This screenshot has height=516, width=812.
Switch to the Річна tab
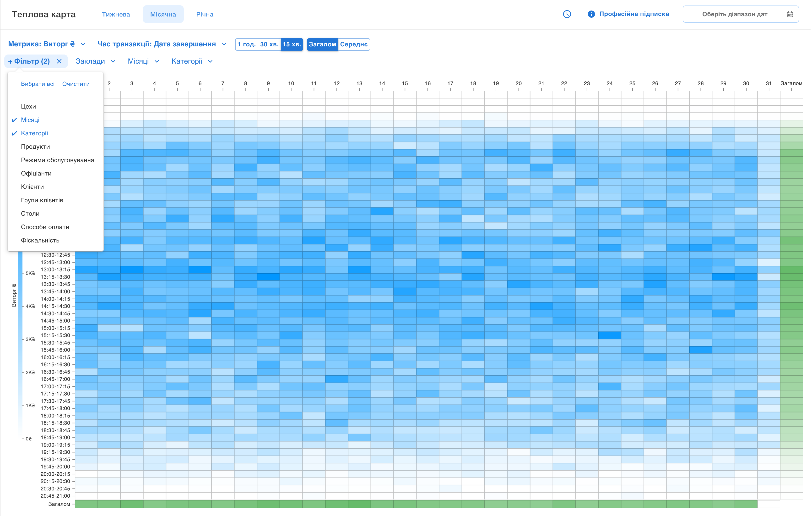point(205,14)
